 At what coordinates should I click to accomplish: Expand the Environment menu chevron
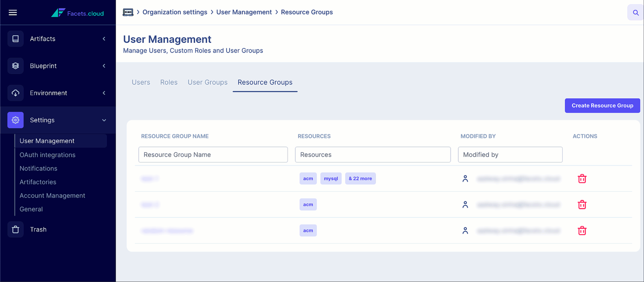104,93
